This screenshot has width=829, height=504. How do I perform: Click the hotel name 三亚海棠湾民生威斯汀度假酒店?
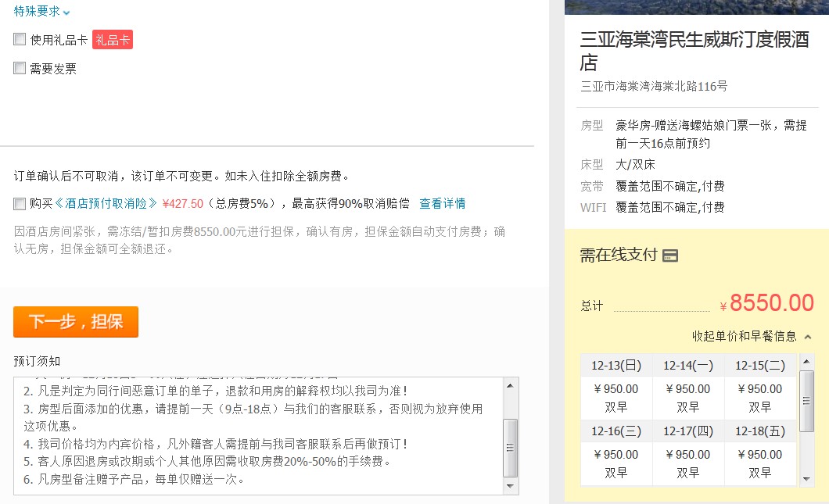pos(694,51)
